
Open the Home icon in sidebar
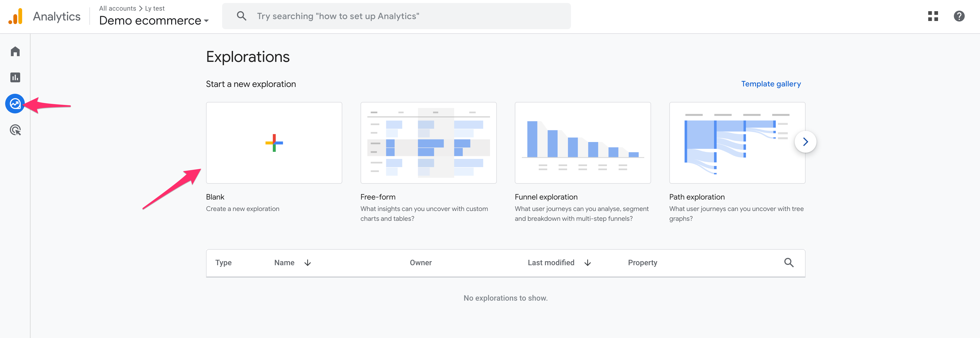[x=15, y=52]
